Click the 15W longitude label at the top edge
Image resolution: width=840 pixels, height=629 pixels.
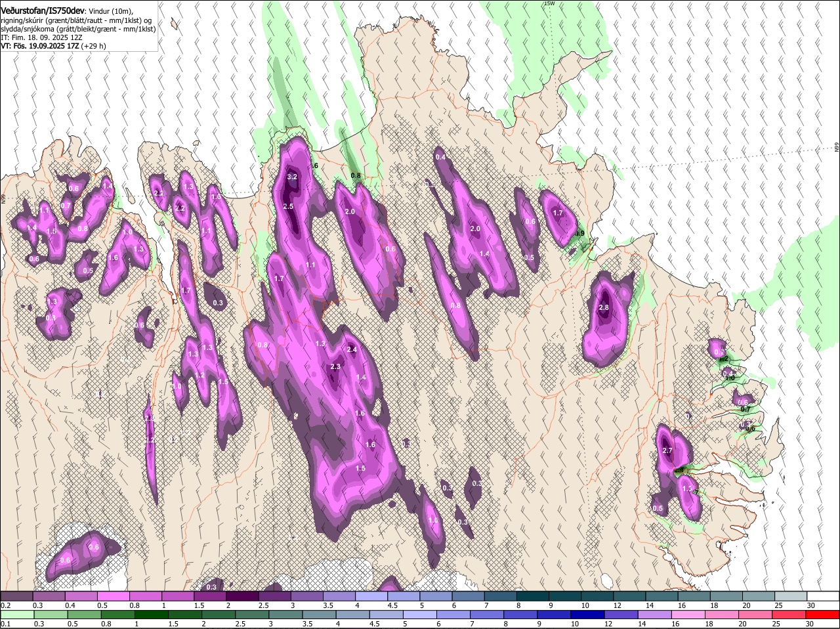coord(549,3)
